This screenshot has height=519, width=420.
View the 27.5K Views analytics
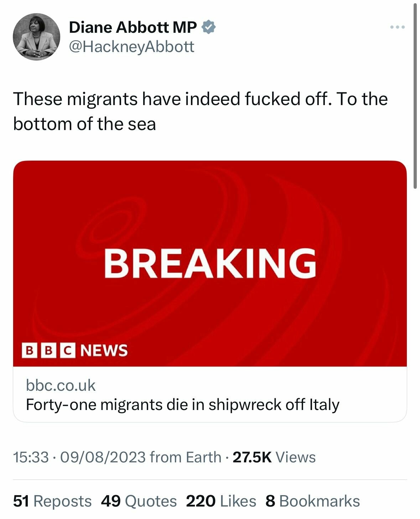pos(274,457)
